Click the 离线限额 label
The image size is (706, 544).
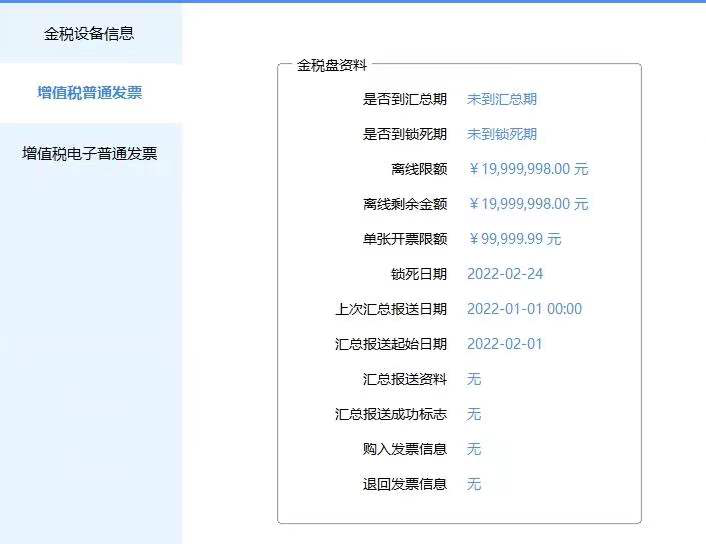[x=419, y=169]
